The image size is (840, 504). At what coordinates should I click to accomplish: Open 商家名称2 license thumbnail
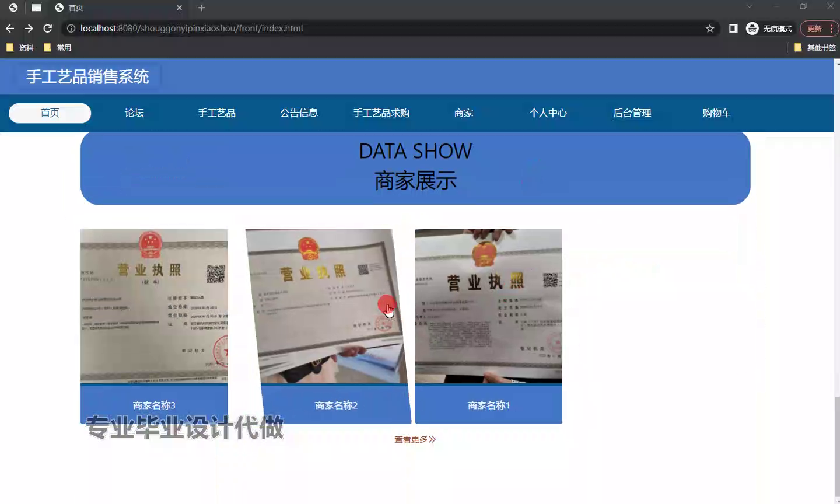click(x=327, y=306)
